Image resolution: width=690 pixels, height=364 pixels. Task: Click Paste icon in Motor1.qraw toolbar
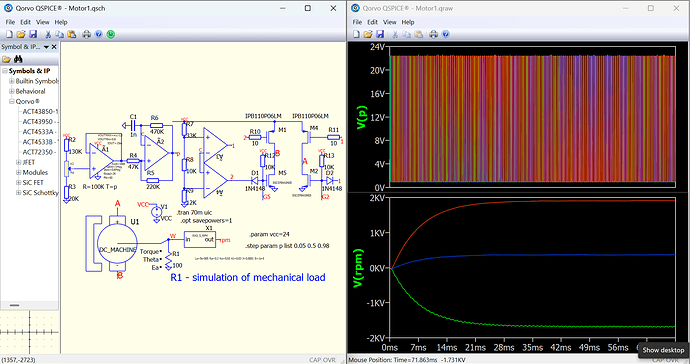click(x=418, y=34)
